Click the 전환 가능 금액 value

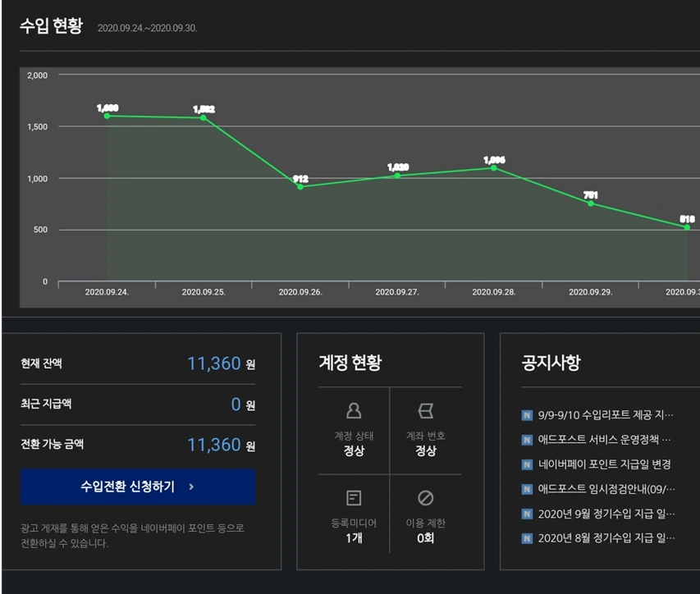click(213, 445)
